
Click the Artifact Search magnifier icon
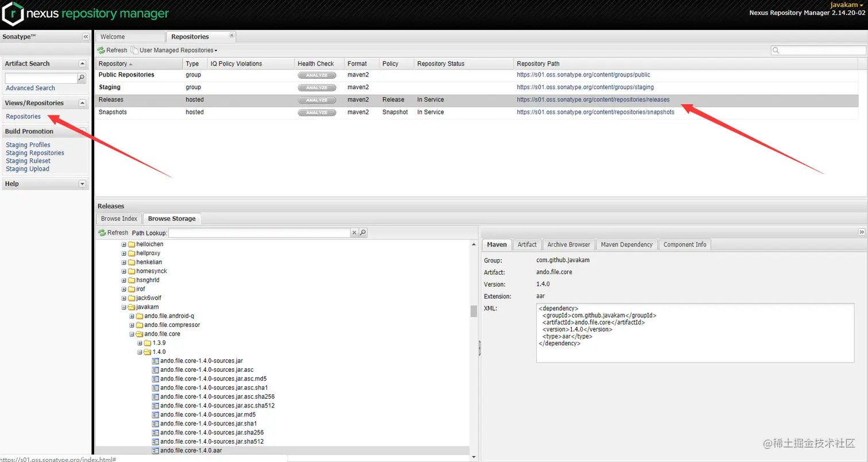click(x=82, y=78)
